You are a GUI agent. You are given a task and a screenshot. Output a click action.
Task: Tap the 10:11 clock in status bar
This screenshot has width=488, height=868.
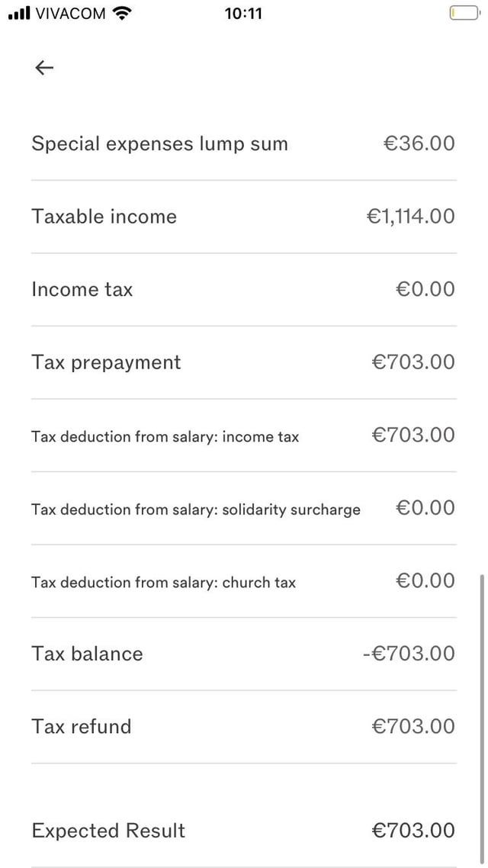[243, 13]
